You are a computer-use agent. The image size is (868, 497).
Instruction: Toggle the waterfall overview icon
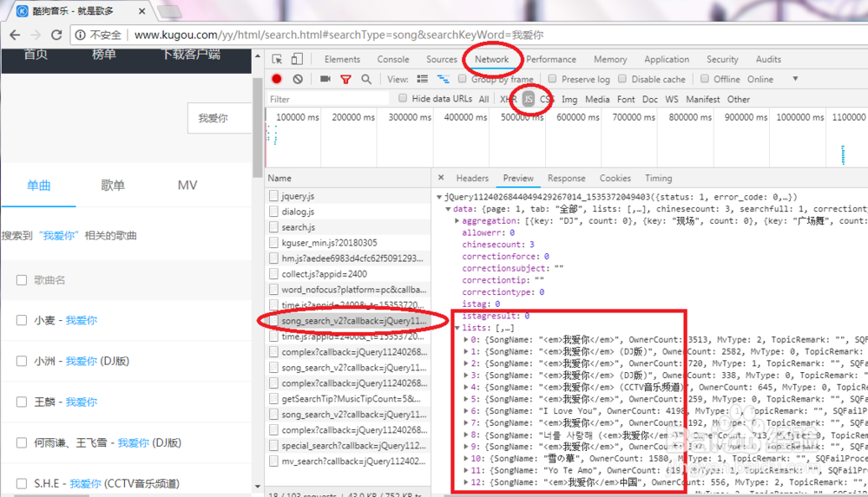(443, 79)
